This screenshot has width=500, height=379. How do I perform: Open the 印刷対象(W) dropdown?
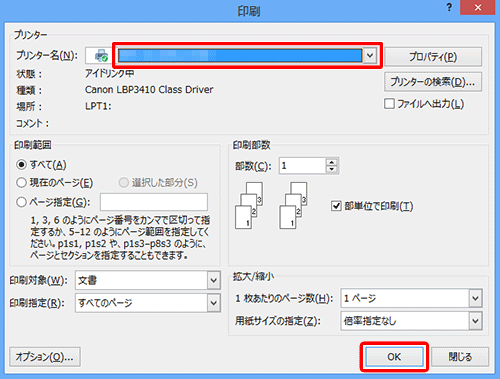pyautogui.click(x=214, y=280)
